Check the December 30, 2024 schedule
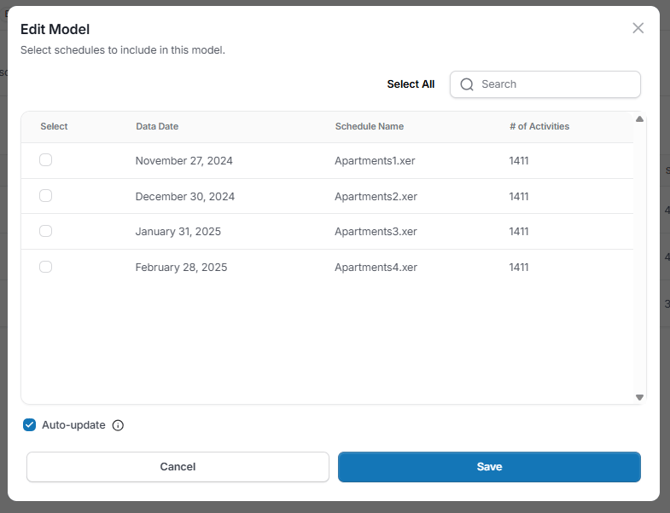The width and height of the screenshot is (670, 513). (x=46, y=196)
